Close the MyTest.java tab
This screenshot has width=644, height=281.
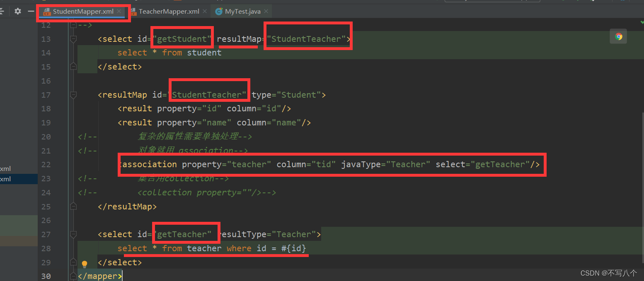(266, 12)
